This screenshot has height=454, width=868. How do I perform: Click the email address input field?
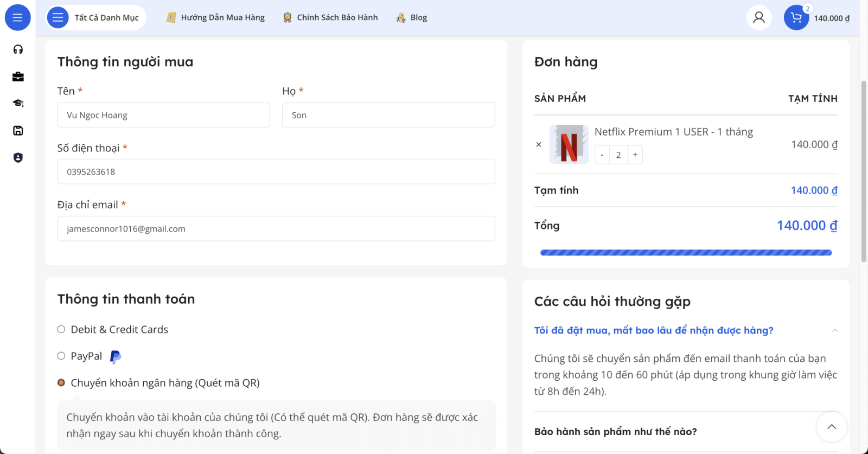click(276, 228)
